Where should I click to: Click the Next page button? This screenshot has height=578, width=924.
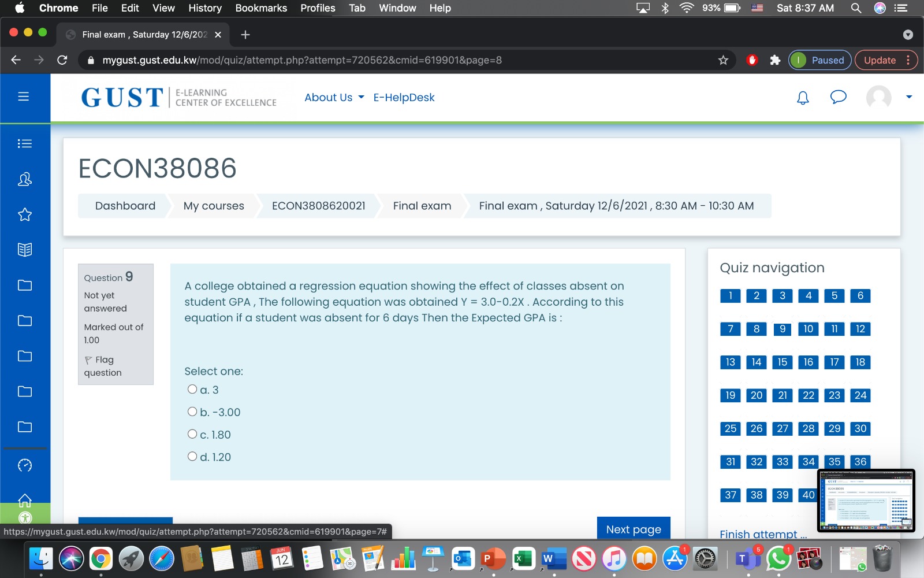pos(633,528)
